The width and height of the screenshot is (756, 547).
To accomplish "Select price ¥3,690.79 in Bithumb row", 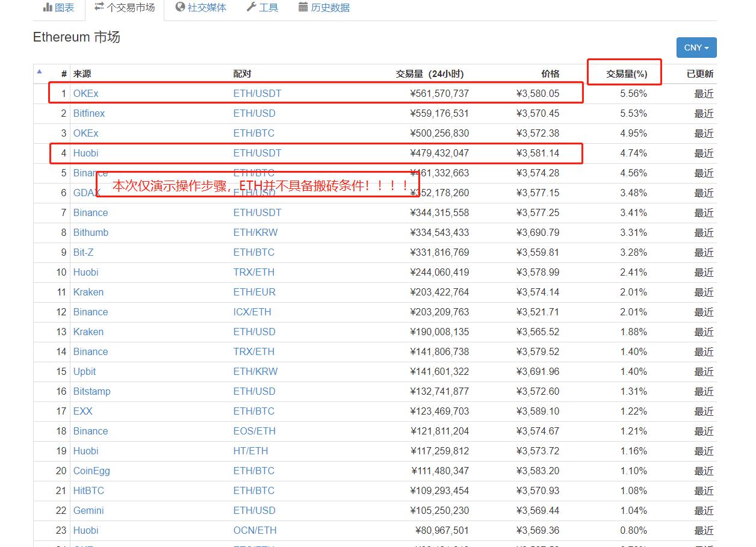I will [x=538, y=232].
